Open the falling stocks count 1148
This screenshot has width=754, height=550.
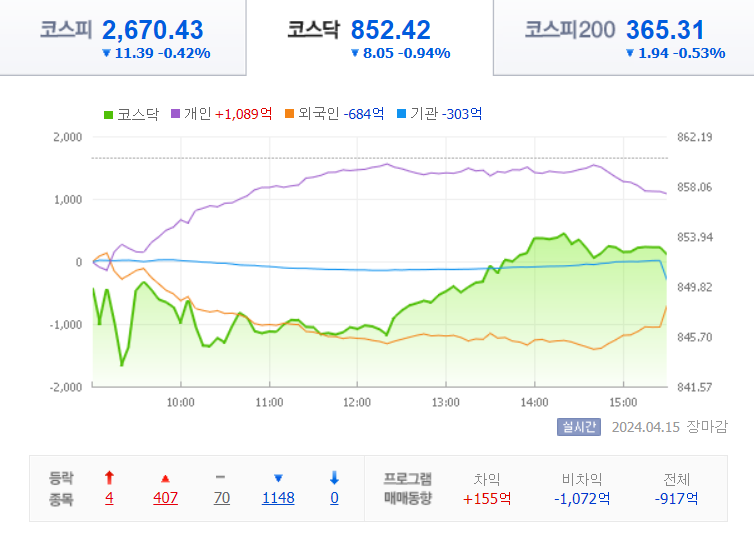pos(278,498)
